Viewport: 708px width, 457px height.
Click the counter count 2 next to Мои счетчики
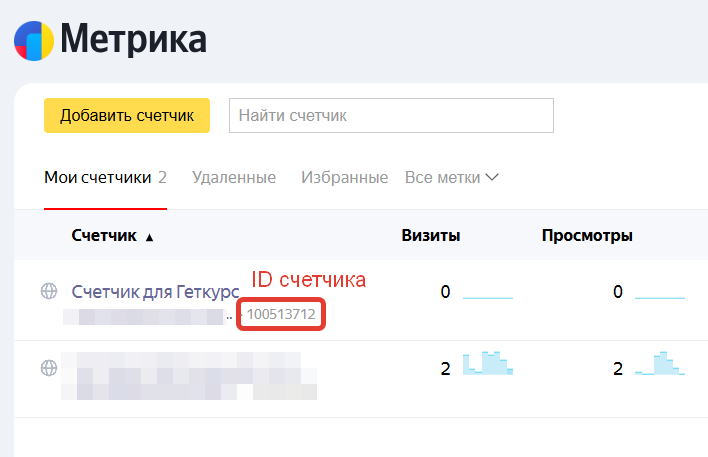tap(162, 177)
